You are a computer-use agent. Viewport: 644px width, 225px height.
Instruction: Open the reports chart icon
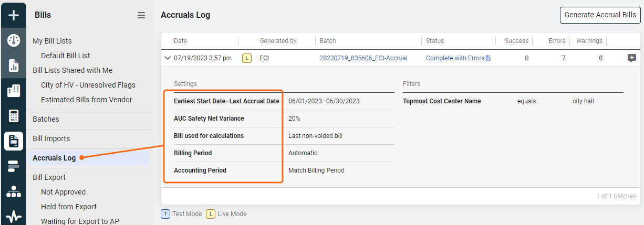(13, 66)
